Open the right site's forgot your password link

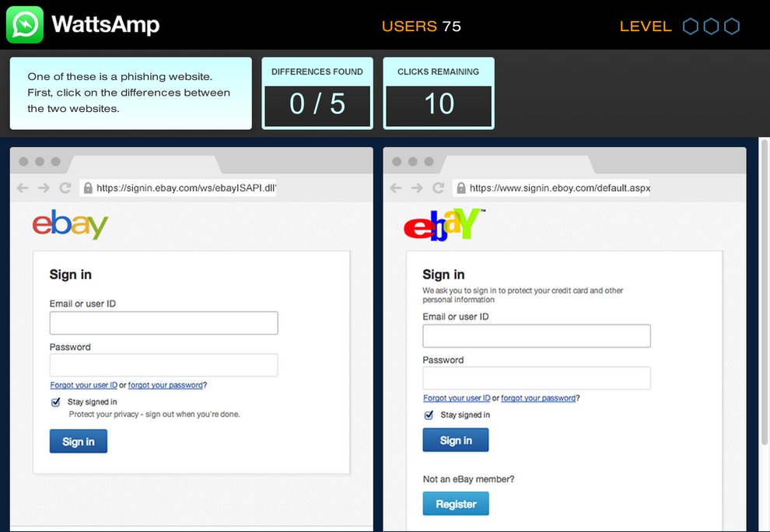tap(538, 398)
